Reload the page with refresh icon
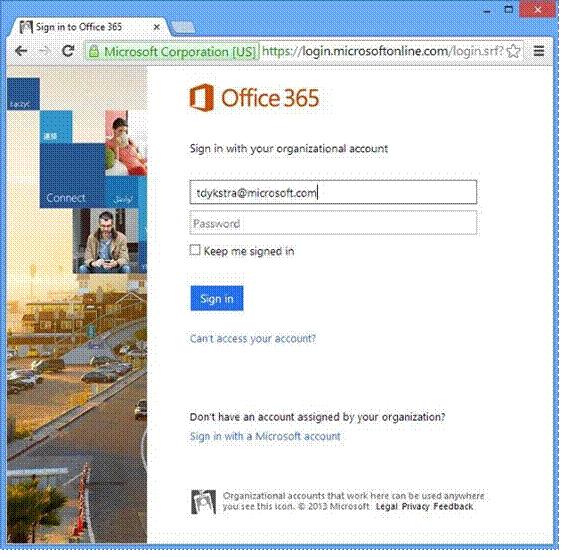The width and height of the screenshot is (564, 557). click(x=68, y=51)
